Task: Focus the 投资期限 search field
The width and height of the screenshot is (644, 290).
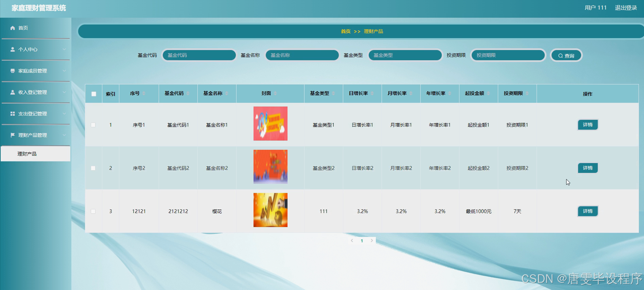Action: [x=508, y=55]
